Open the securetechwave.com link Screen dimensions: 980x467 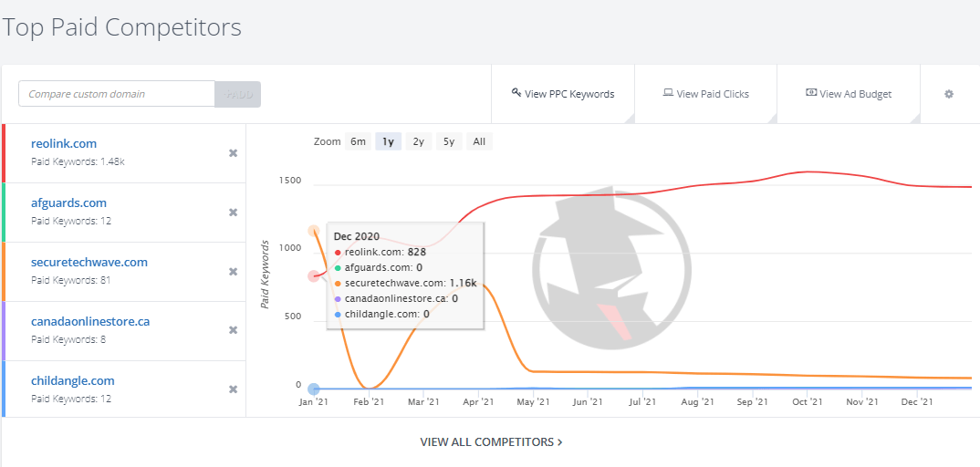pyautogui.click(x=89, y=262)
